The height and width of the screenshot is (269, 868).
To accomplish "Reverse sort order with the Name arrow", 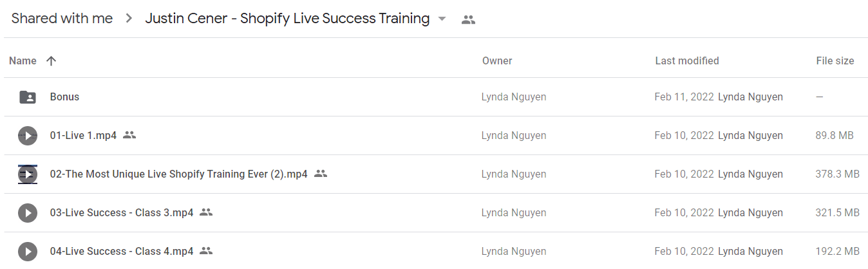I will click(52, 61).
